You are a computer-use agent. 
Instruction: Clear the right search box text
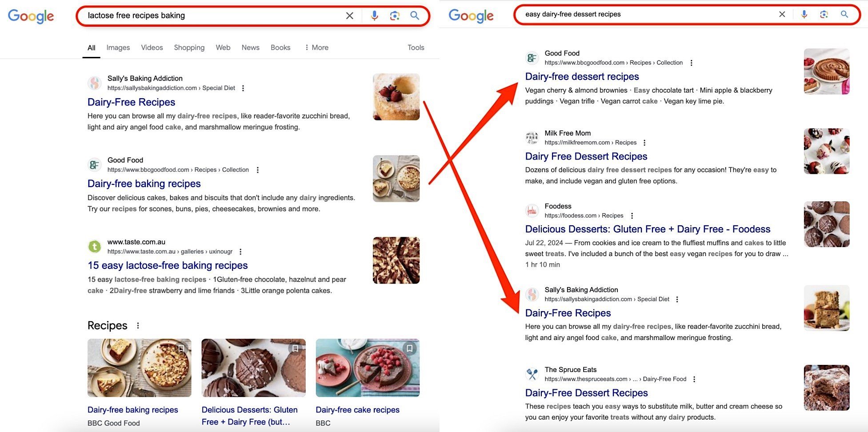[782, 14]
